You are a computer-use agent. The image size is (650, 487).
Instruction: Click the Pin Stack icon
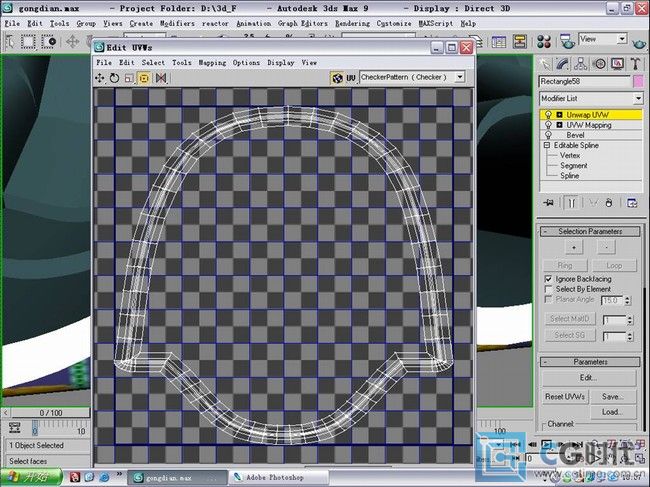coord(548,203)
